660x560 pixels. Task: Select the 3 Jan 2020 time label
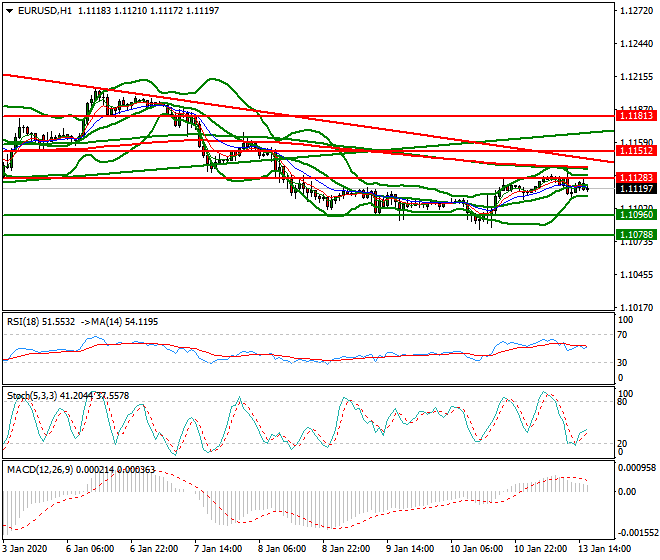click(x=25, y=549)
